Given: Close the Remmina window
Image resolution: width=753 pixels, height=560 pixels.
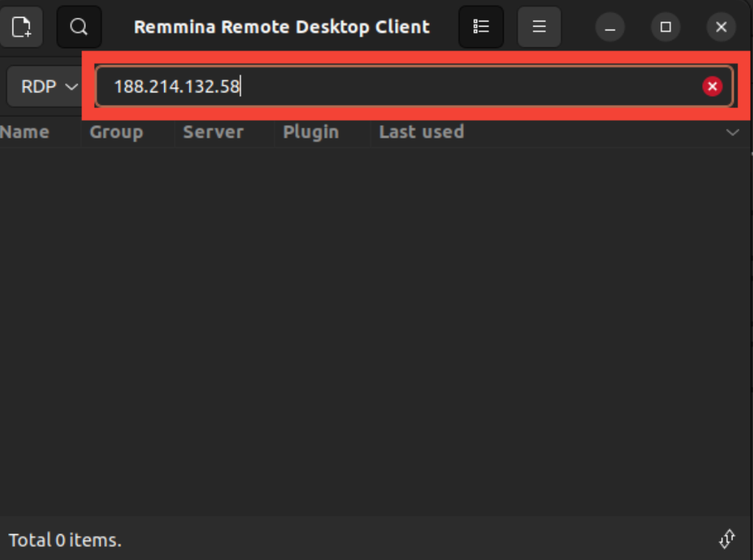Looking at the screenshot, I should (720, 27).
